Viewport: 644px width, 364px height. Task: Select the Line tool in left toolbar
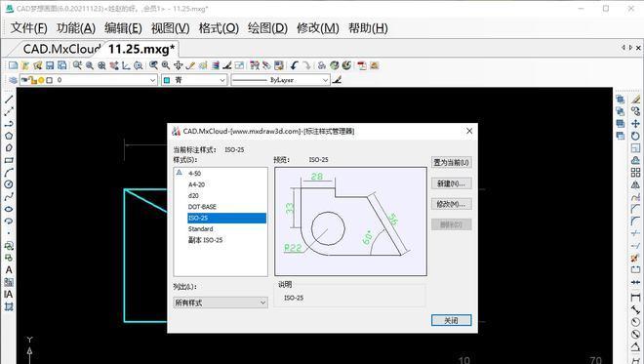[x=9, y=100]
